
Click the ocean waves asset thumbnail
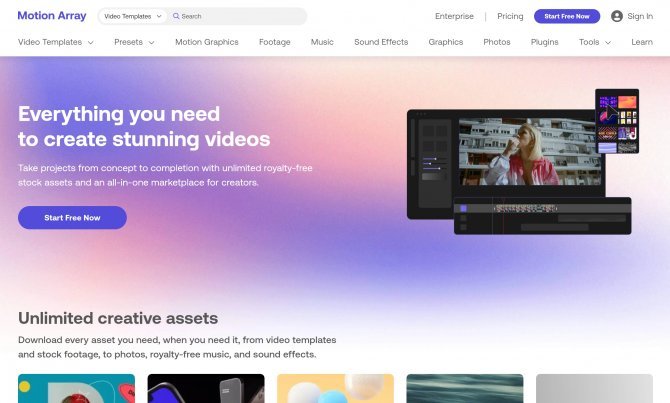pos(465,388)
